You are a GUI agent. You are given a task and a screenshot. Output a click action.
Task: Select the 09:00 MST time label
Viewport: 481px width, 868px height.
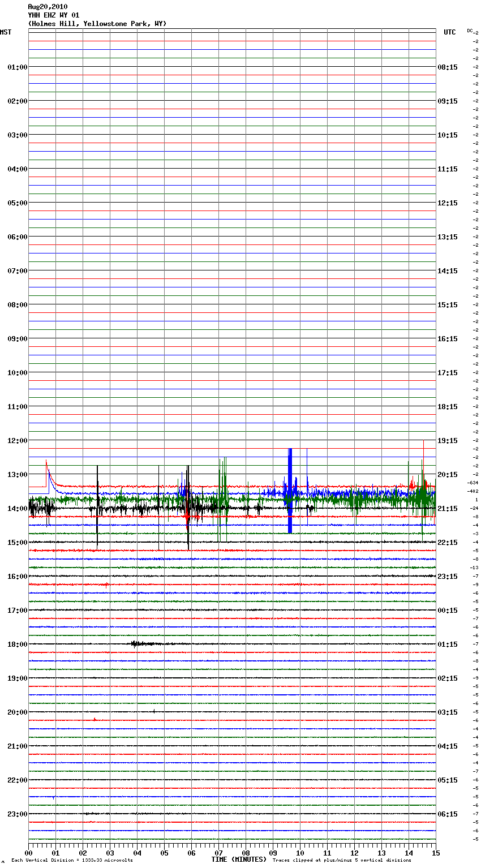click(x=18, y=339)
